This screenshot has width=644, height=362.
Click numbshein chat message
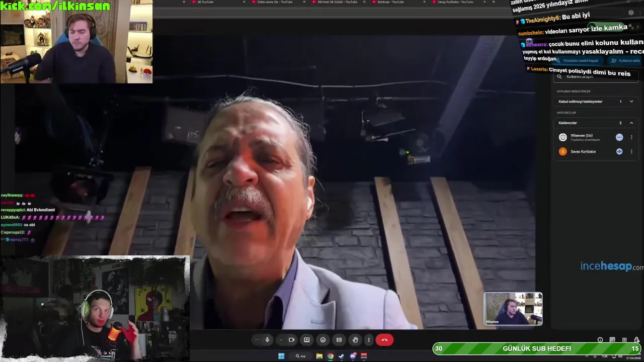click(573, 30)
